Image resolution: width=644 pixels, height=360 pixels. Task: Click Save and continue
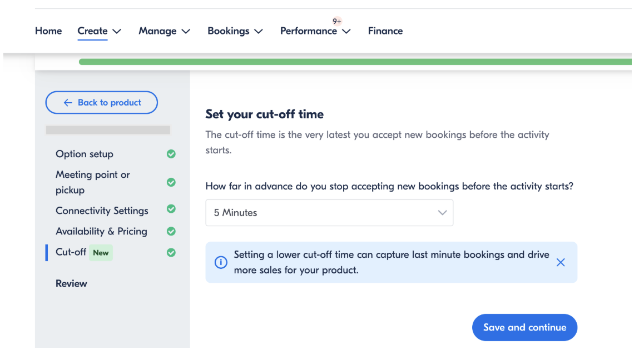point(524,327)
